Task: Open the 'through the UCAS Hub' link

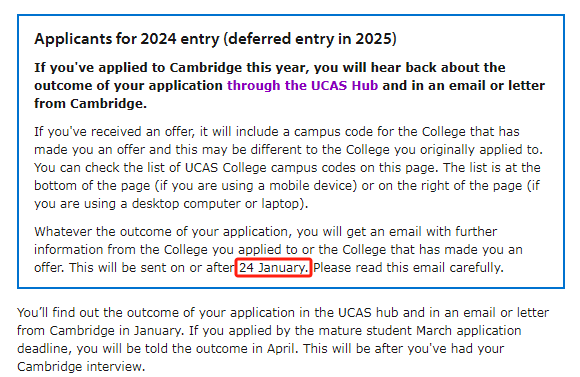Action: point(302,85)
